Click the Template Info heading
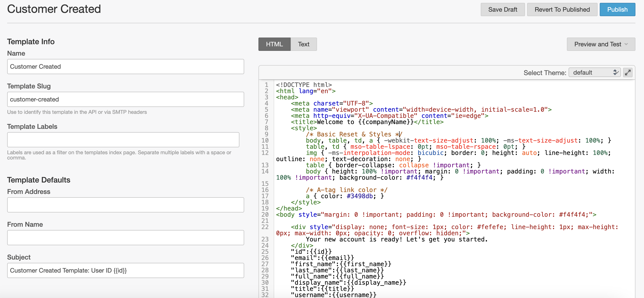Viewport: 644px width, 298px height. click(31, 41)
